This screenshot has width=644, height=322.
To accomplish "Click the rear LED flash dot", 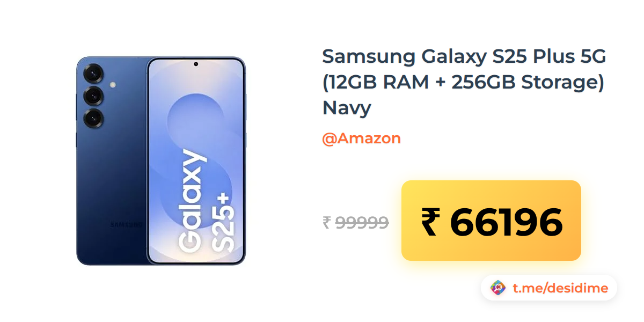I will point(113,85).
